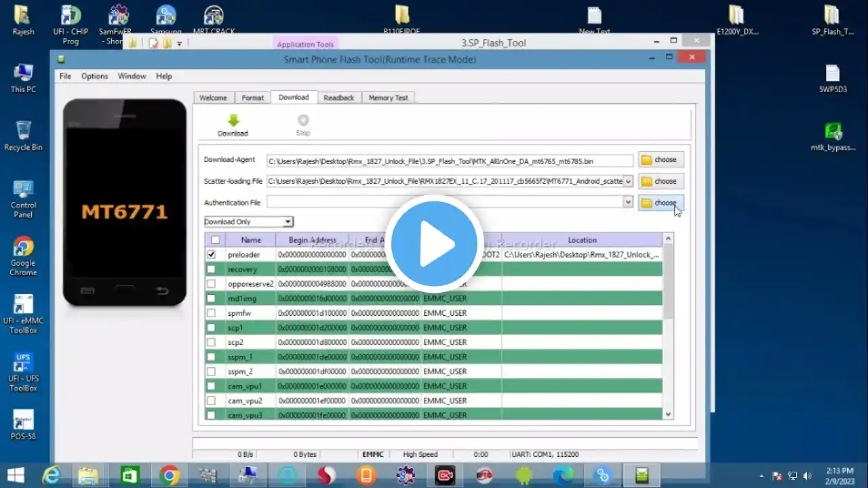Switch to the Memory Test tab
The height and width of the screenshot is (488, 868).
pyautogui.click(x=389, y=98)
